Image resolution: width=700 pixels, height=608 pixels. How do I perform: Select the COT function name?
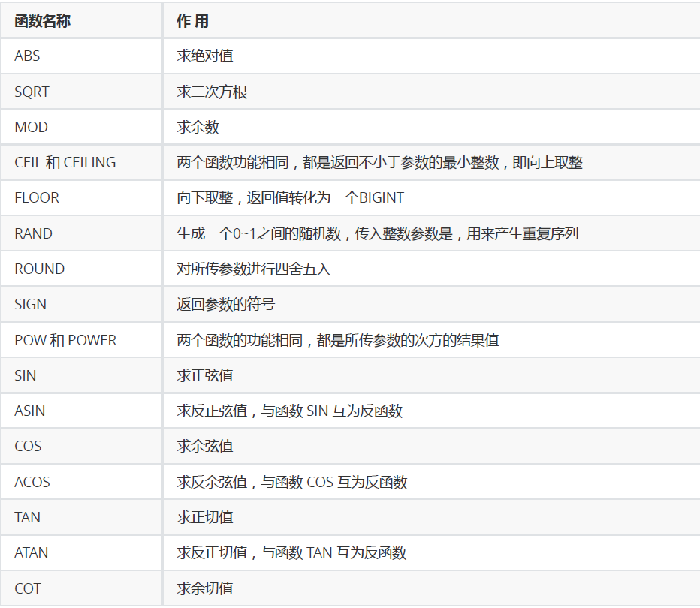(x=28, y=588)
